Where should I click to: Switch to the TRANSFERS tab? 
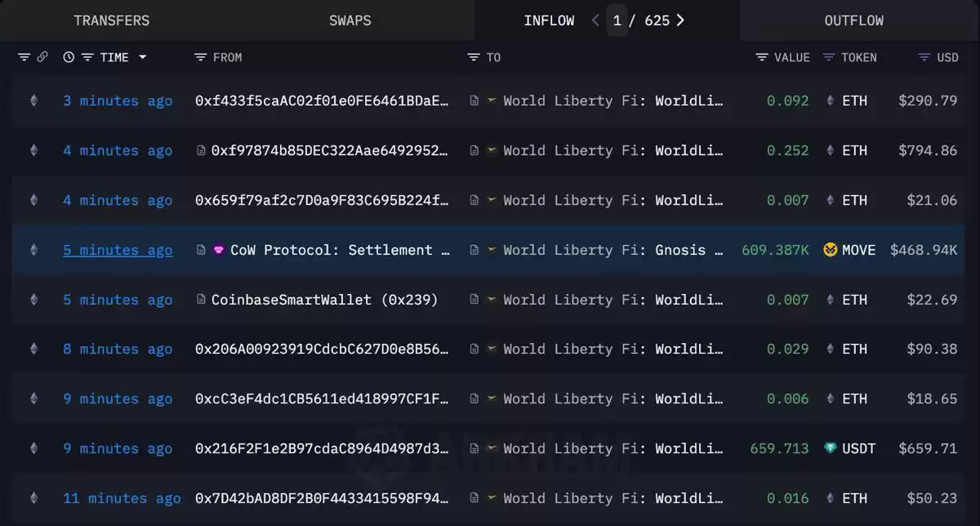tap(112, 20)
